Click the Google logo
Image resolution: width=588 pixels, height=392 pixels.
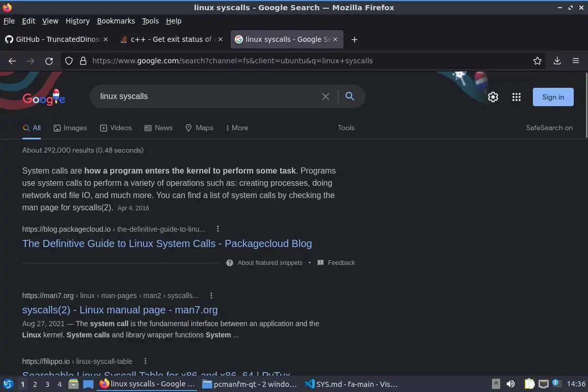tap(44, 99)
